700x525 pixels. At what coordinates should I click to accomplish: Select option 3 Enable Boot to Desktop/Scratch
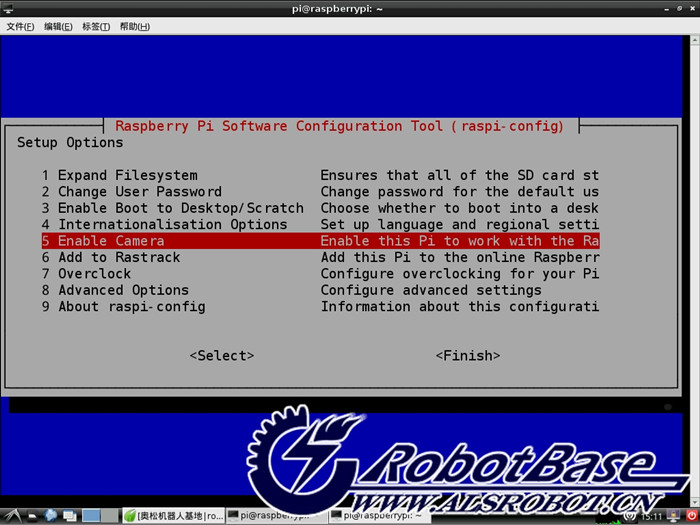point(173,208)
